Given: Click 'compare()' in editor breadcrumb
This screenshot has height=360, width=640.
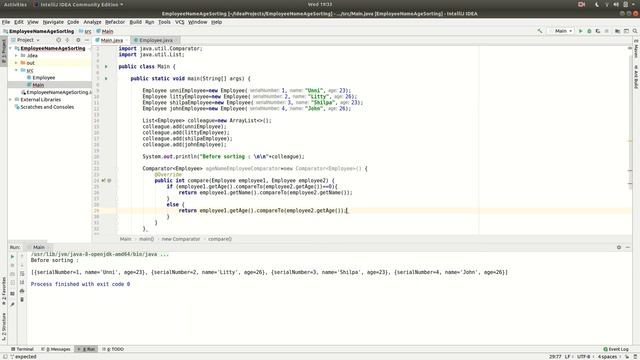Looking at the screenshot, I should pos(220,239).
